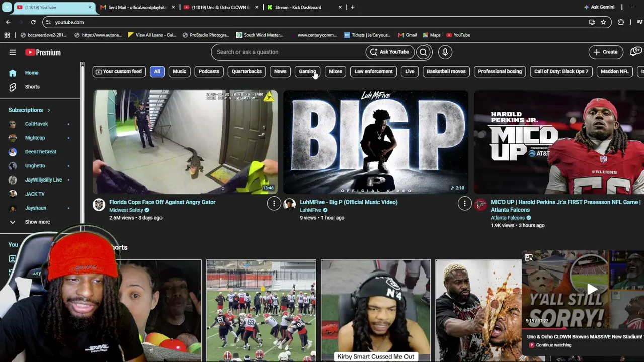This screenshot has width=644, height=362.
Task: Select the Mixes chip
Action: (335, 72)
